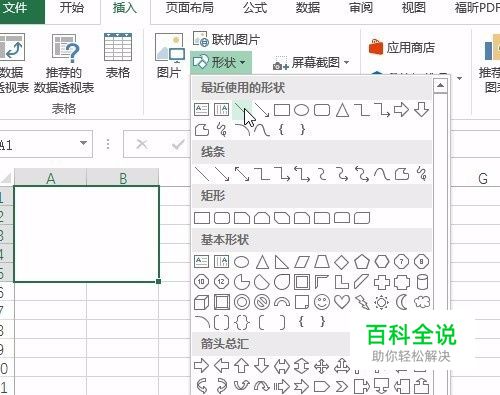The image size is (500, 395).
Task: Select the triangle in recently used shapes
Action: tap(342, 110)
